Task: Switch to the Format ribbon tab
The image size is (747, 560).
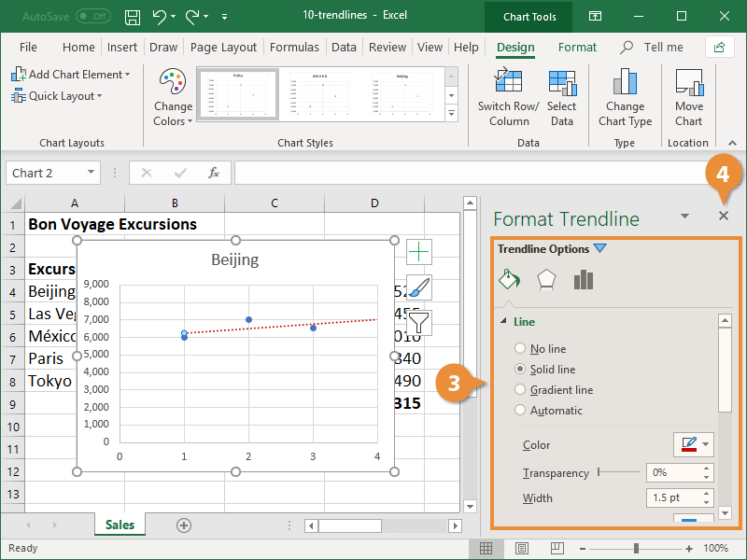Action: coord(577,48)
